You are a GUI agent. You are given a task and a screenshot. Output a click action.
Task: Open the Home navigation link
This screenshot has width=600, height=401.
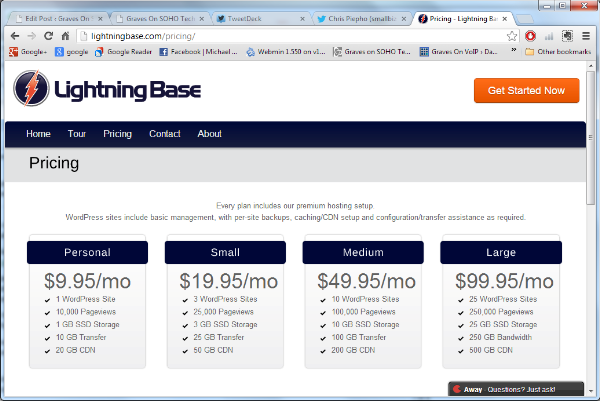tap(38, 134)
